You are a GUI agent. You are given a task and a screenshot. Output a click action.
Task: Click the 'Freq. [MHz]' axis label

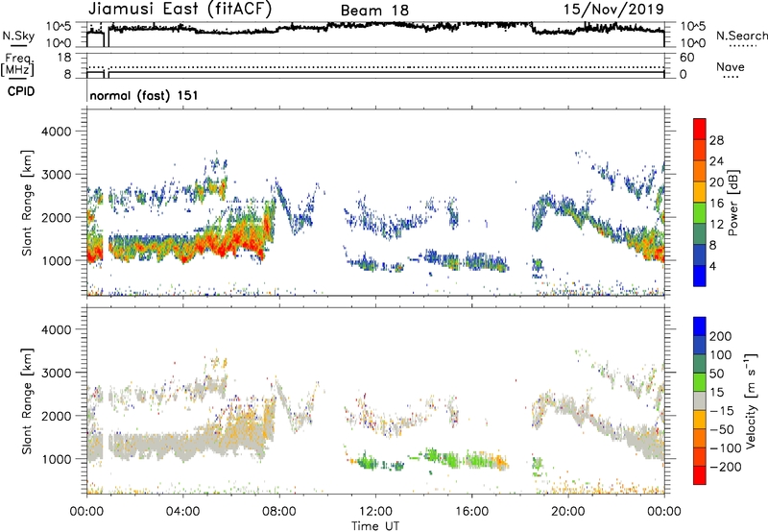point(18,64)
